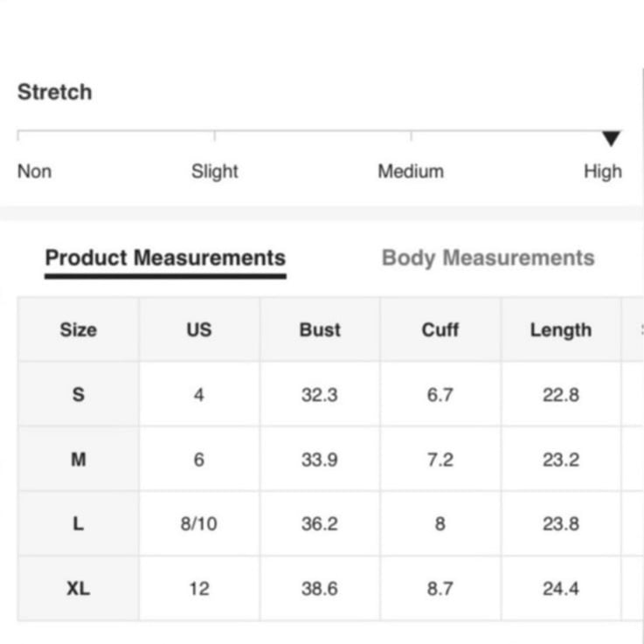This screenshot has height=644, width=644.
Task: Click the Slight stretch label
Action: click(215, 171)
